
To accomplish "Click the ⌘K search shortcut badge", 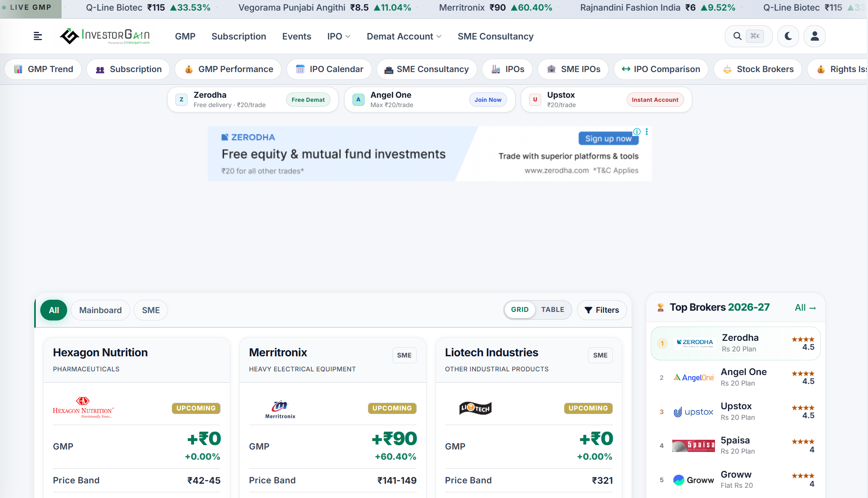I will 755,36.
